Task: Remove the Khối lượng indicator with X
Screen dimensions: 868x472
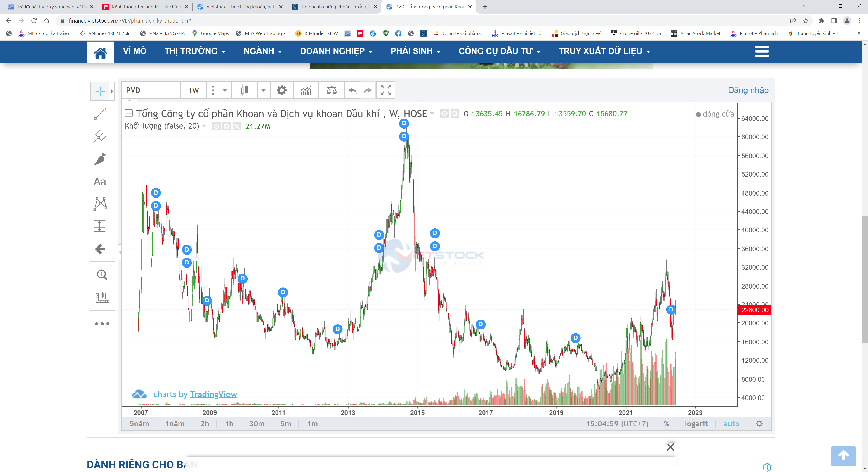Action: (x=237, y=126)
